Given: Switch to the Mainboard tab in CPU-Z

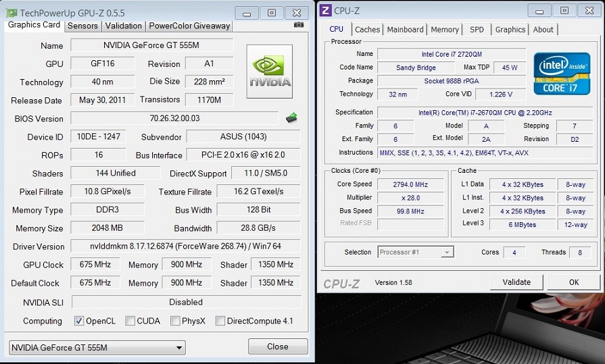Looking at the screenshot, I should pos(405,30).
